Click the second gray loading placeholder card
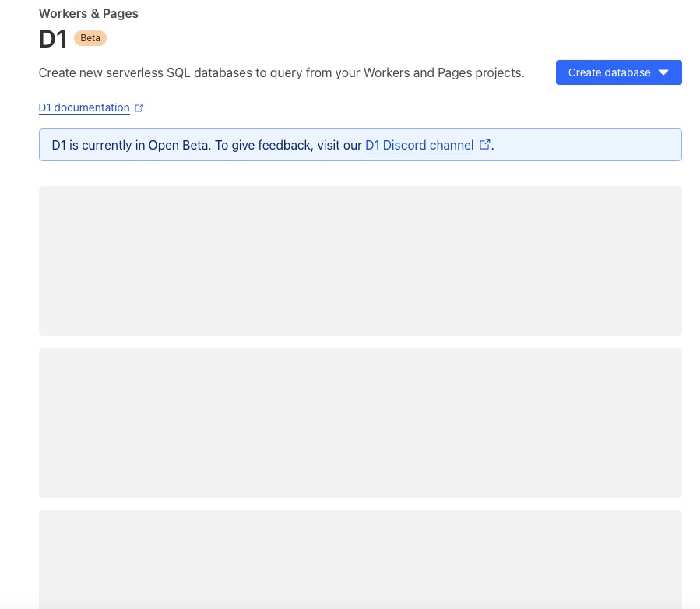 click(360, 423)
